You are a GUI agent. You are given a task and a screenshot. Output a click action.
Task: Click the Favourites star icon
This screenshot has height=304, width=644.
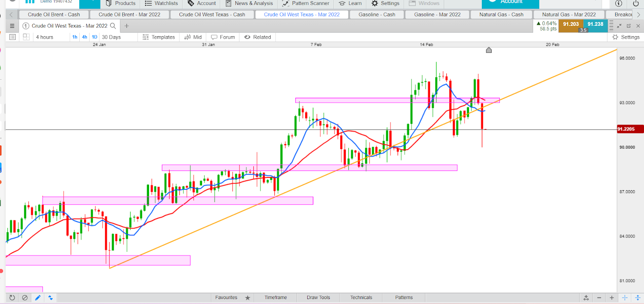click(248, 297)
